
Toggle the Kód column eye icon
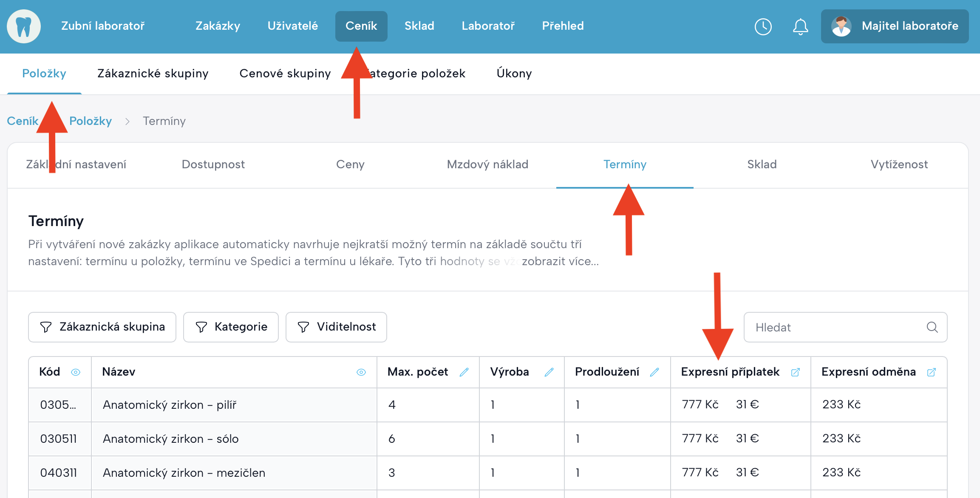(x=76, y=372)
